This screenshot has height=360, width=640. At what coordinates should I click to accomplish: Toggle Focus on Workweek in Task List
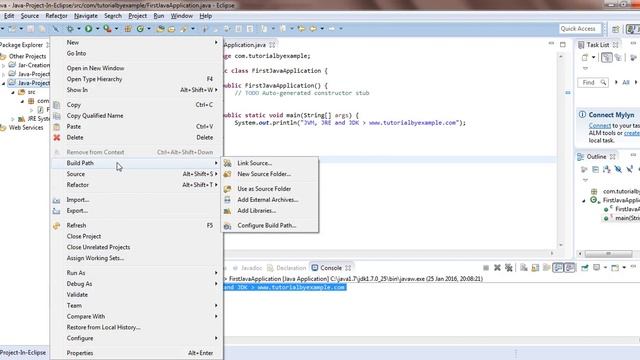633,58
